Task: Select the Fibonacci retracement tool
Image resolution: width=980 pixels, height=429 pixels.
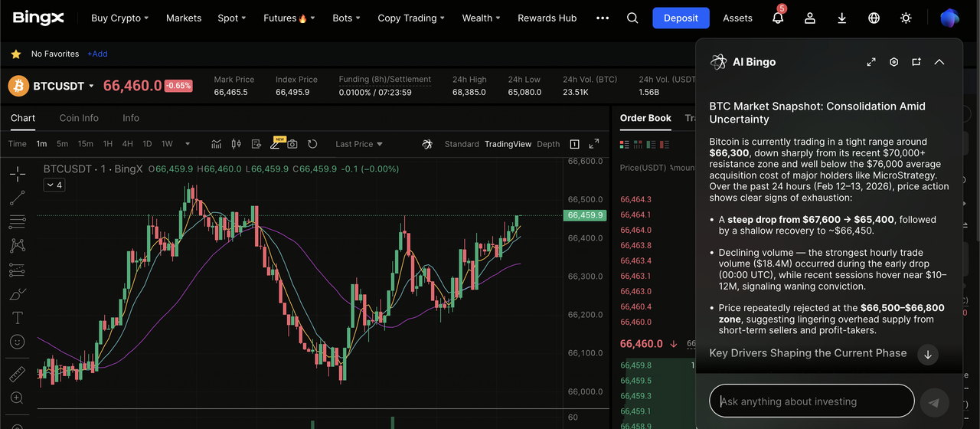Action: coord(17,222)
